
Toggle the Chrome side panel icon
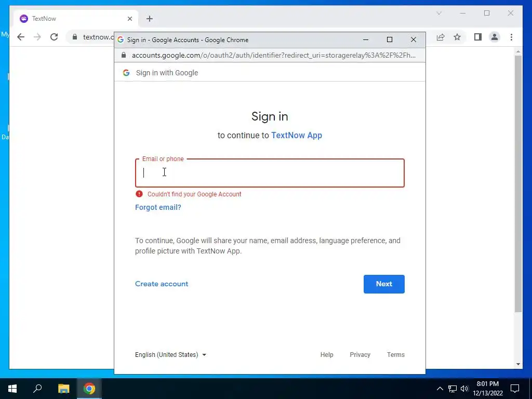coord(478,37)
